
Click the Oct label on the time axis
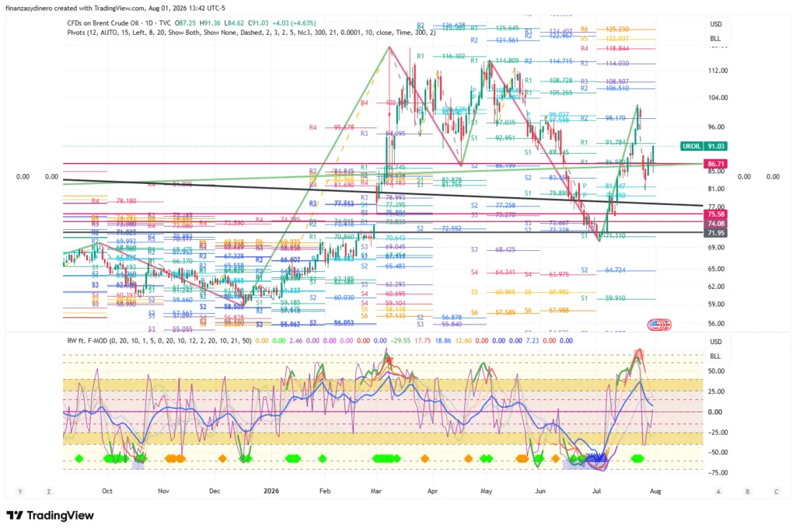click(106, 491)
